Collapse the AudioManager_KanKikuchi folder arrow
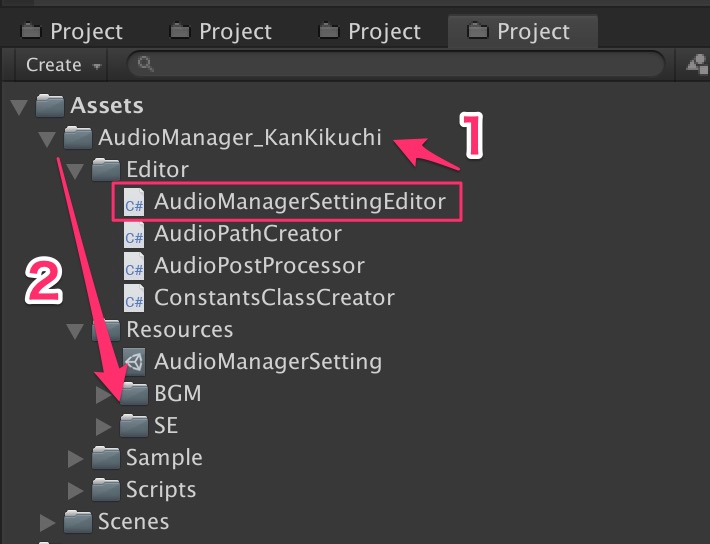 47,138
